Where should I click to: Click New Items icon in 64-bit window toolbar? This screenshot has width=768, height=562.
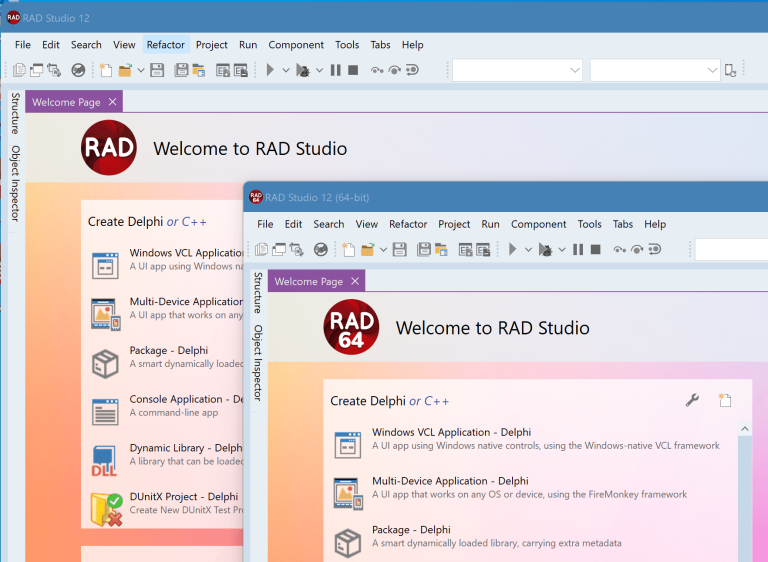[348, 249]
